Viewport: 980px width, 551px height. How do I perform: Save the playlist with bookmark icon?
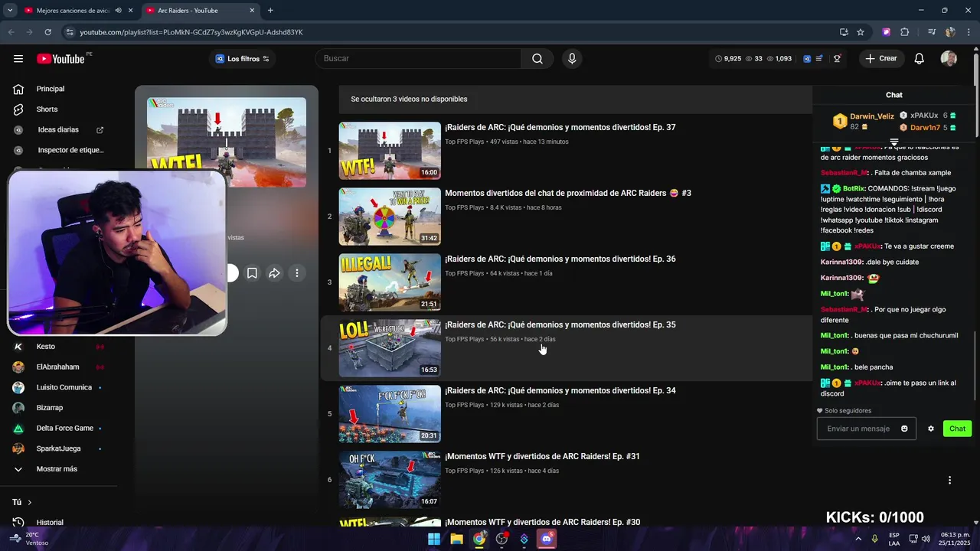click(x=252, y=273)
